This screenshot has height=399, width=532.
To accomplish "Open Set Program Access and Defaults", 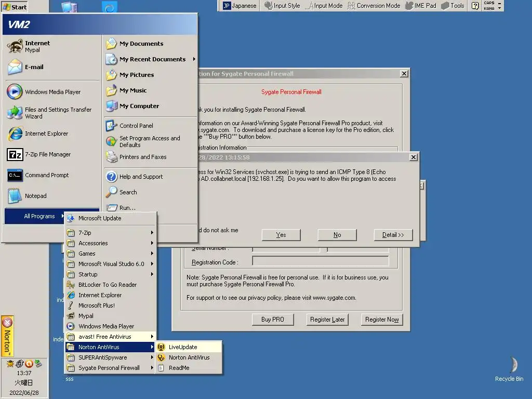I will click(x=151, y=141).
